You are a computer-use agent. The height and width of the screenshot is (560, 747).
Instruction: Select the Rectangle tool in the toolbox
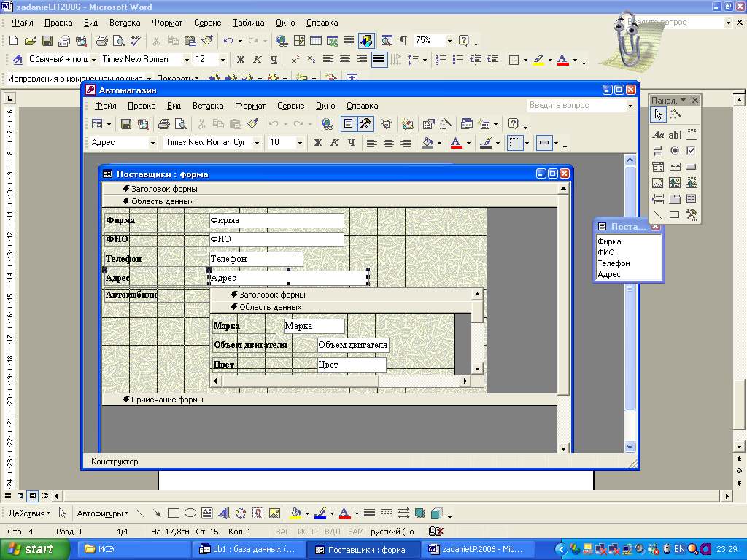click(675, 215)
